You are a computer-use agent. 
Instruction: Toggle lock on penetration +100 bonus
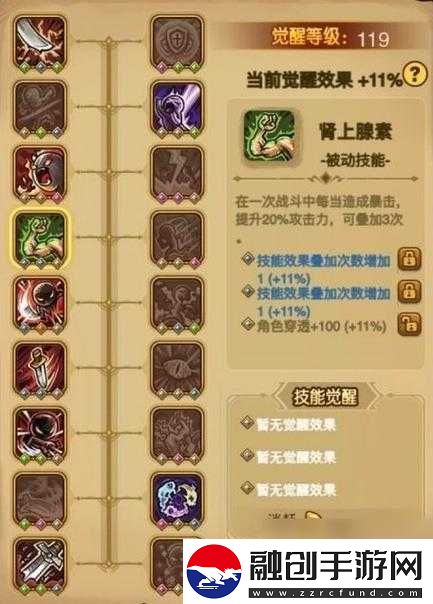(409, 324)
